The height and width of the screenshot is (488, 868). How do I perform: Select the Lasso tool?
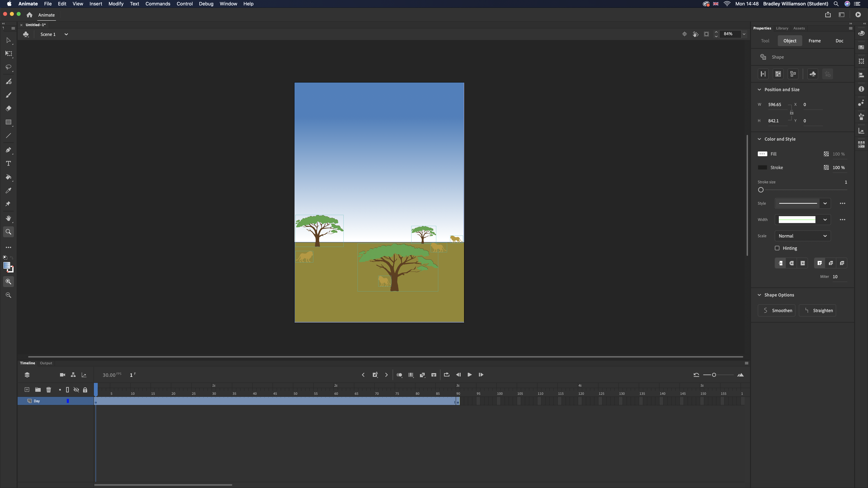pyautogui.click(x=8, y=67)
